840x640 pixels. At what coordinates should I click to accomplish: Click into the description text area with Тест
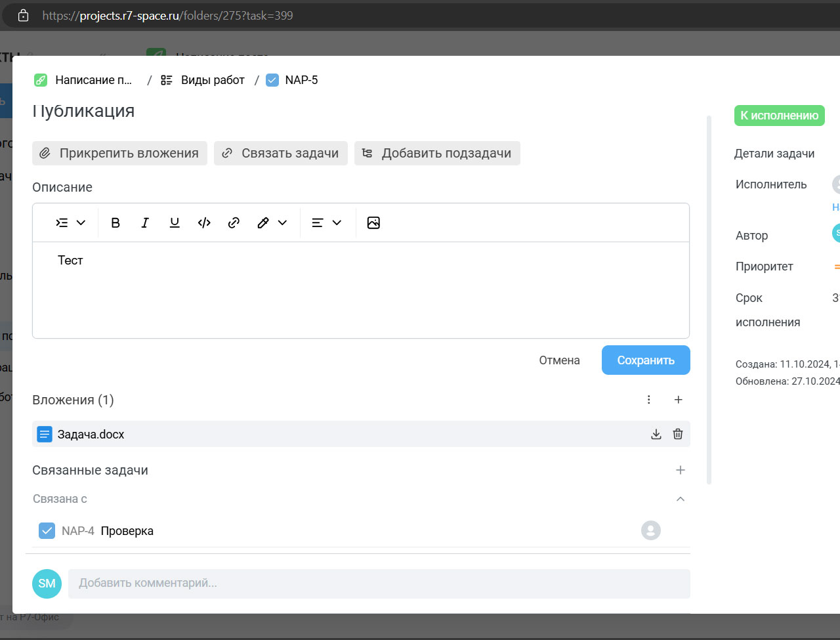click(361, 289)
